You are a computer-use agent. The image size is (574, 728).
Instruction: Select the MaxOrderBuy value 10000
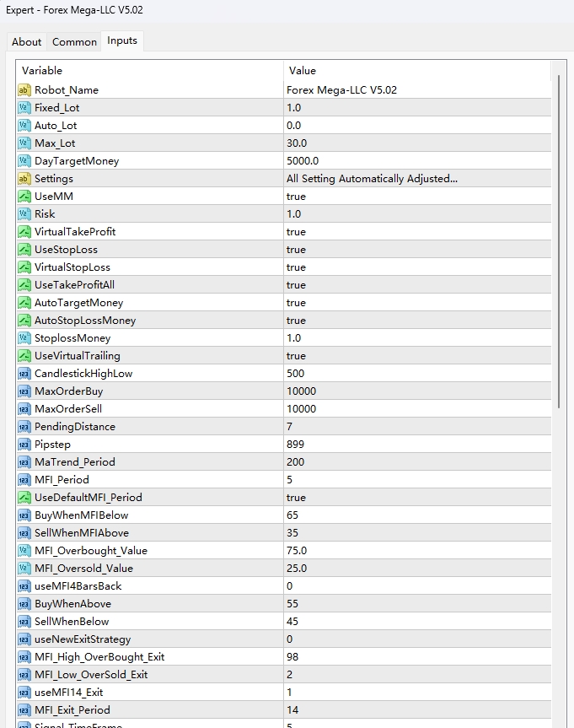tap(301, 391)
